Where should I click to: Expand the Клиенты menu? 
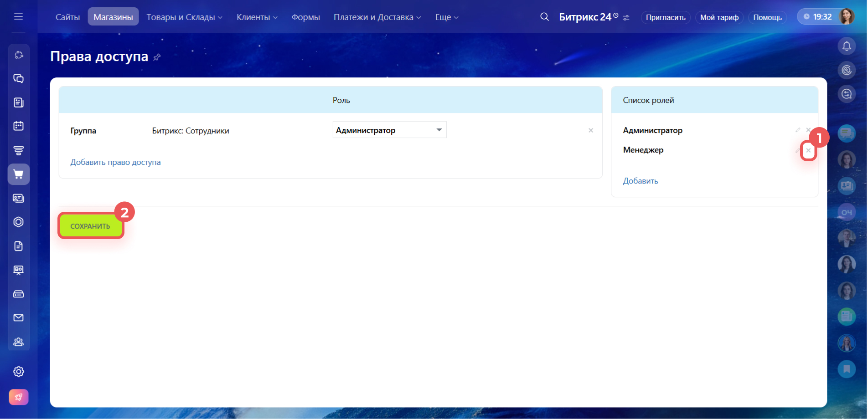[x=257, y=17]
